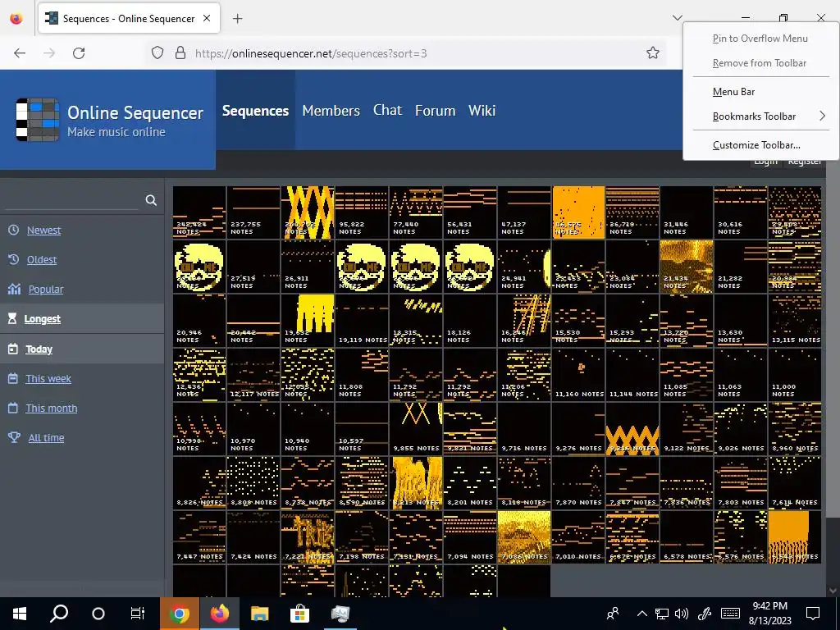Switch to the Sequences nav tab
This screenshot has height=630, width=840.
pos(255,111)
